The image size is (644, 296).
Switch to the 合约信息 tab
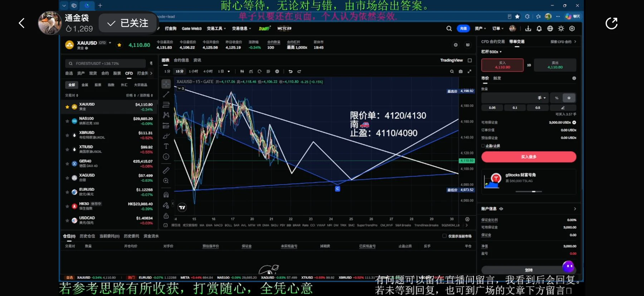[181, 60]
